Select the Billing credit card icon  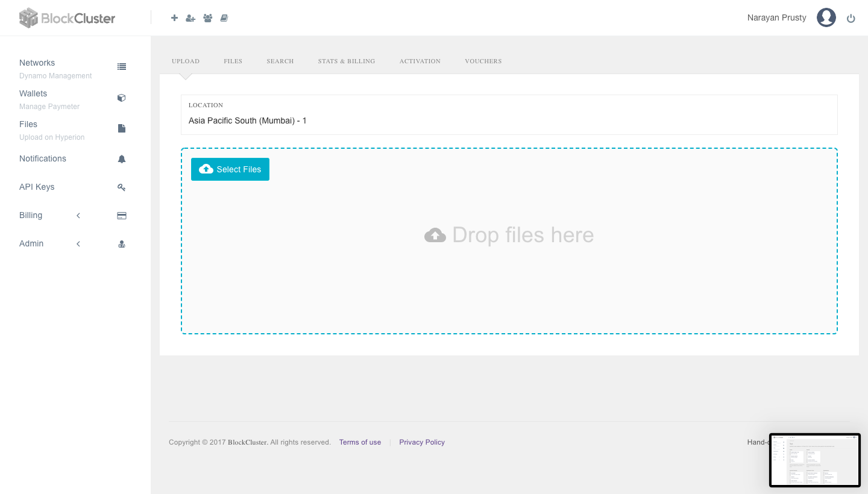click(121, 215)
